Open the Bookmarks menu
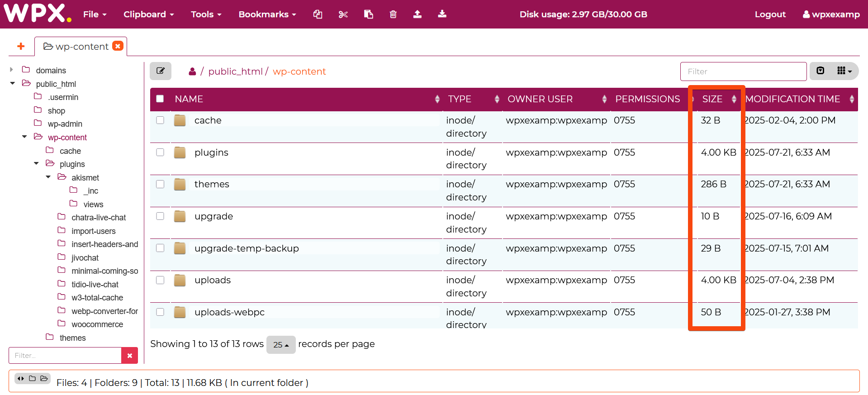The image size is (868, 395). pos(267,14)
